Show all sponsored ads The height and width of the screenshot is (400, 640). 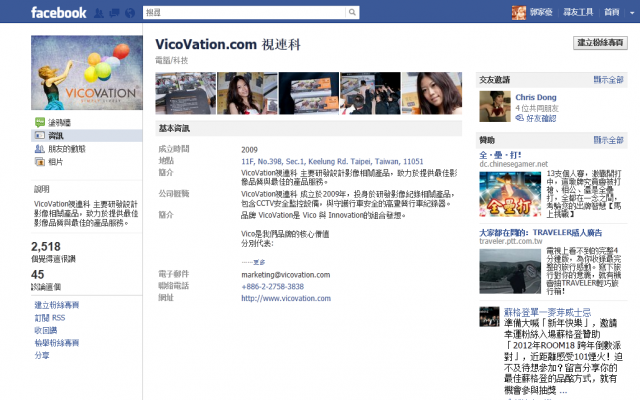(x=609, y=140)
